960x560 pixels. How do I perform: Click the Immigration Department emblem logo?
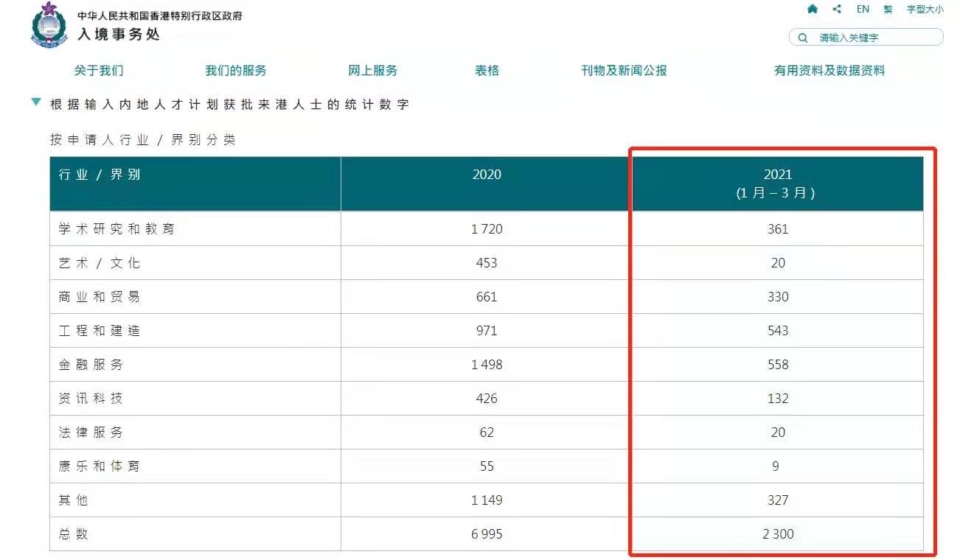tap(48, 25)
